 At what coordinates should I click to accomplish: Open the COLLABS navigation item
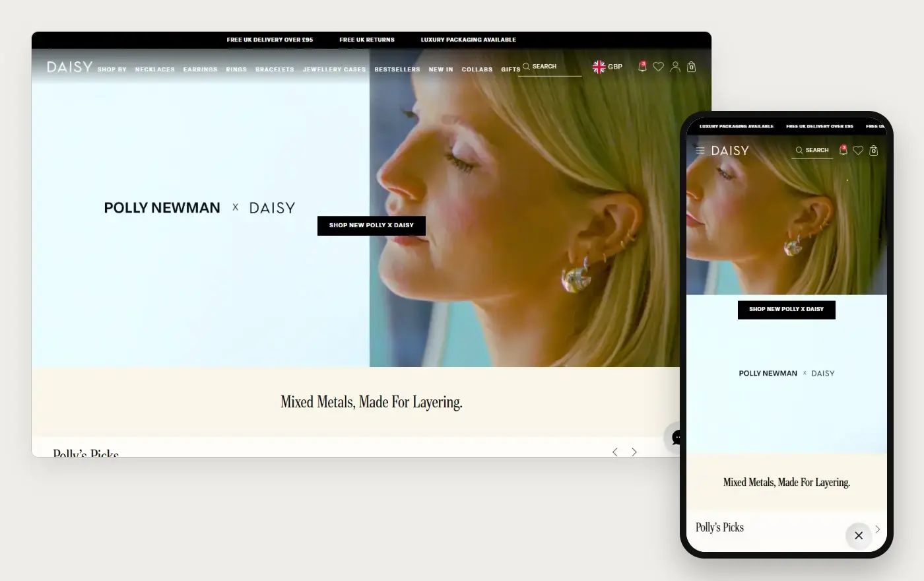[x=477, y=69]
